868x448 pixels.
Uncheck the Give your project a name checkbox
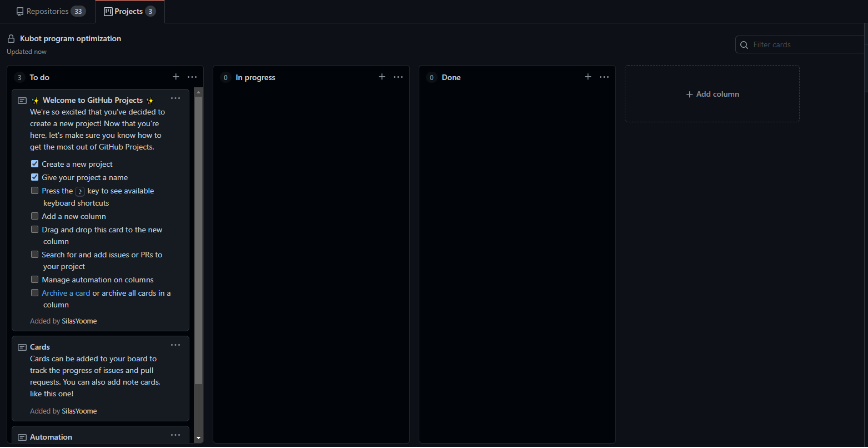[x=34, y=177]
